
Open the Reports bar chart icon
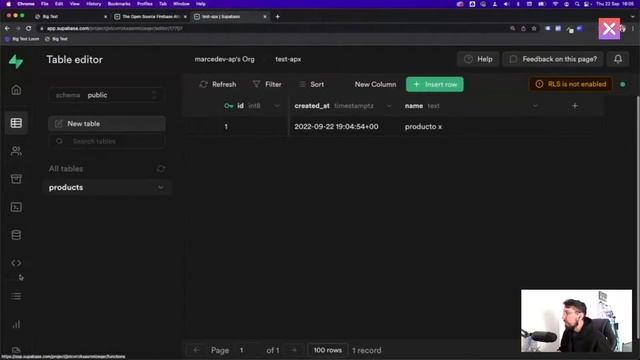coord(16,324)
